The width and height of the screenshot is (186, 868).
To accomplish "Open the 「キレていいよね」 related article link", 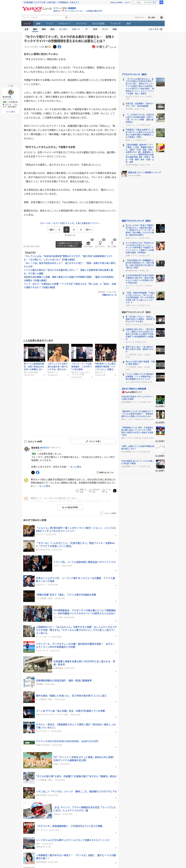I will [x=68, y=258].
